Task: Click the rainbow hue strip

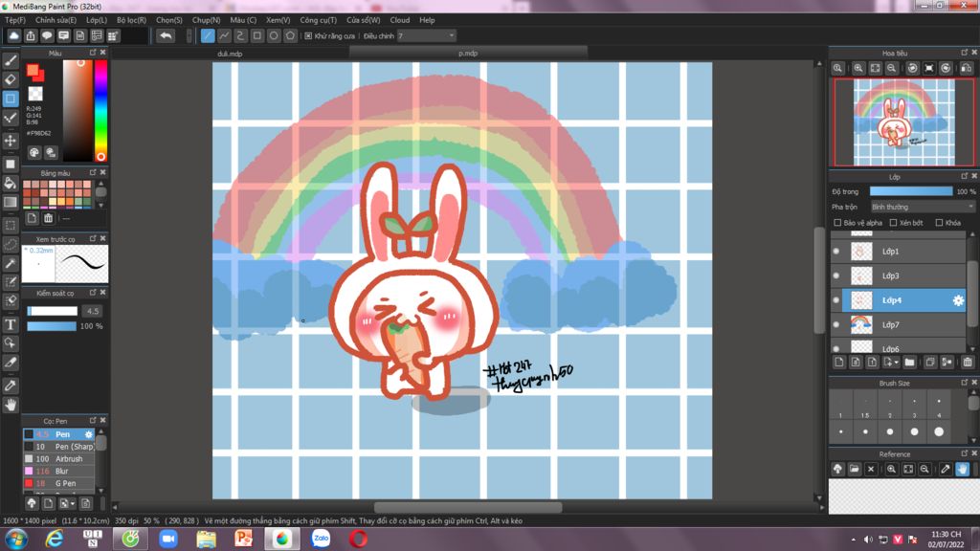Action: pos(100,111)
